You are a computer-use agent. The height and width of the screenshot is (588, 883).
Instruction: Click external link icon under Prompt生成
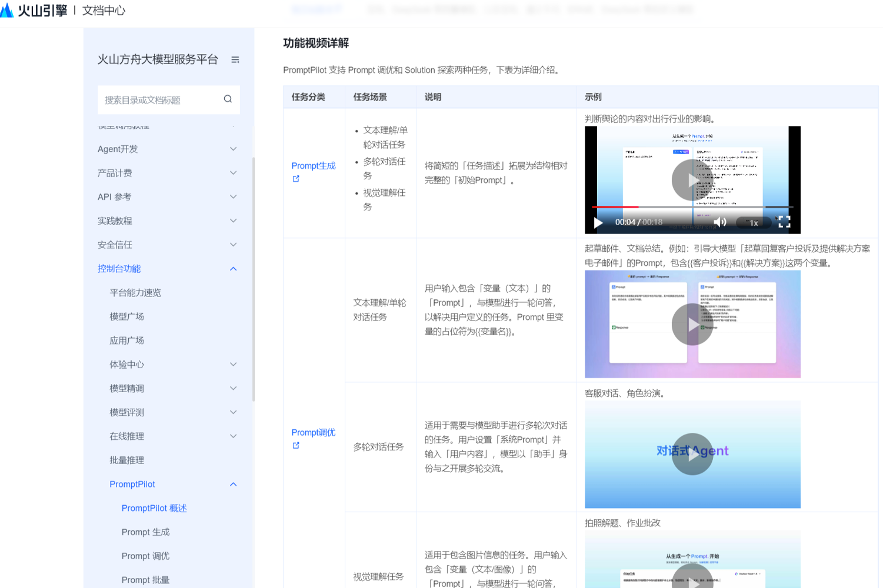[296, 179]
